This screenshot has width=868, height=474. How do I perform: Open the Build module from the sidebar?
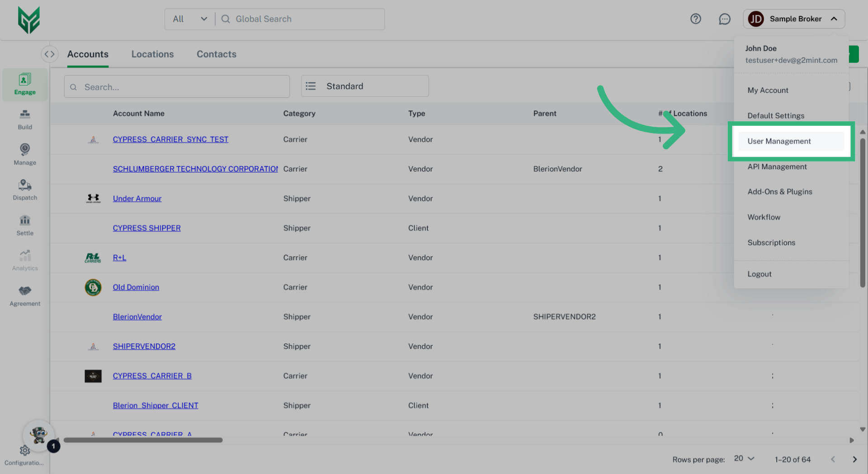coord(24,119)
